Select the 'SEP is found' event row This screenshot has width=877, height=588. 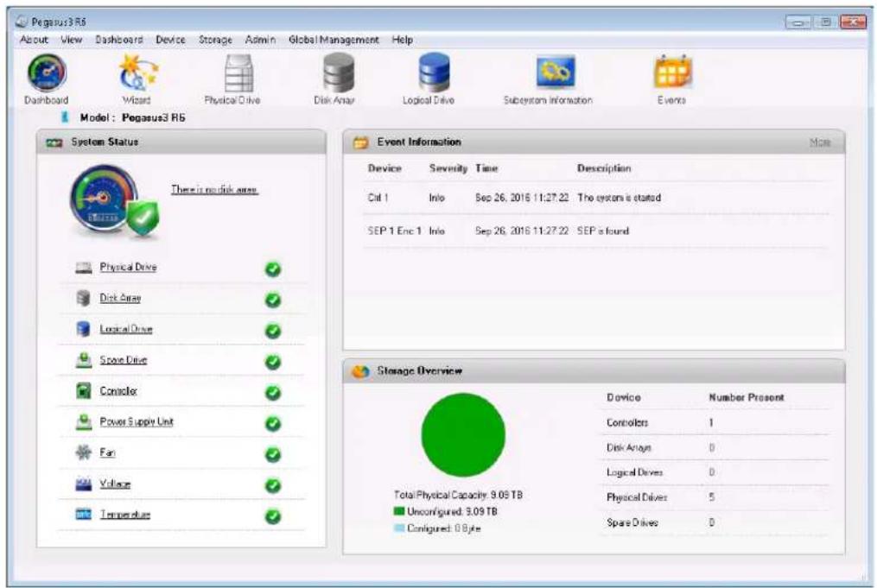coord(595,231)
